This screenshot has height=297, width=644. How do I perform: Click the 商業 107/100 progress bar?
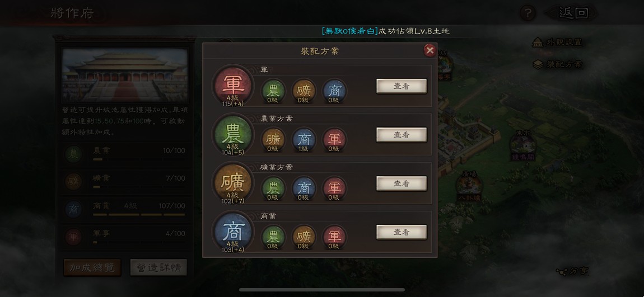(139, 215)
